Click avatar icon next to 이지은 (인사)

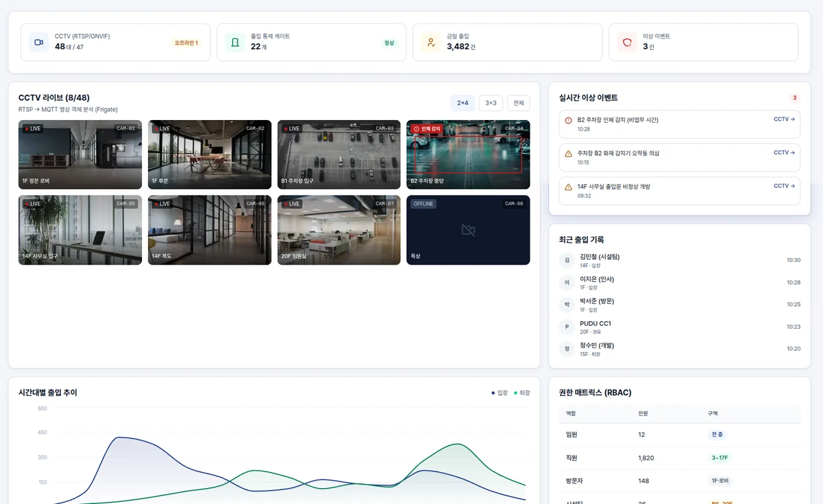coord(567,283)
